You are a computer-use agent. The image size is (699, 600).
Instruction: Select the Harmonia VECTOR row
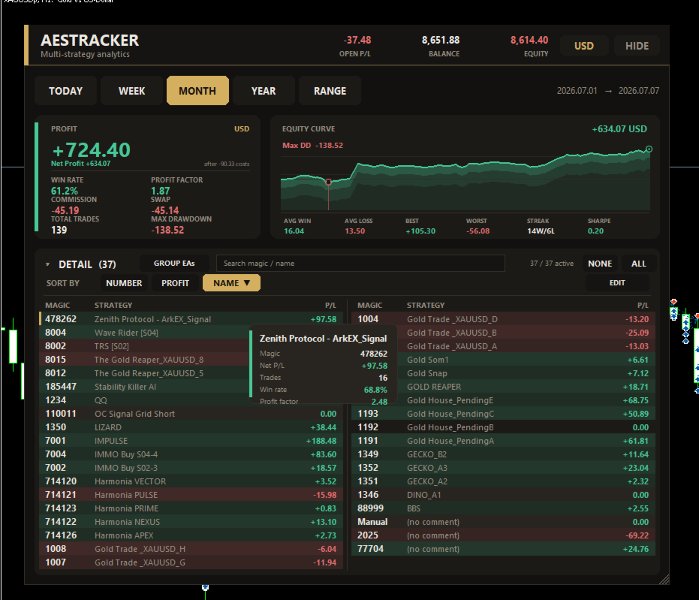click(x=191, y=481)
